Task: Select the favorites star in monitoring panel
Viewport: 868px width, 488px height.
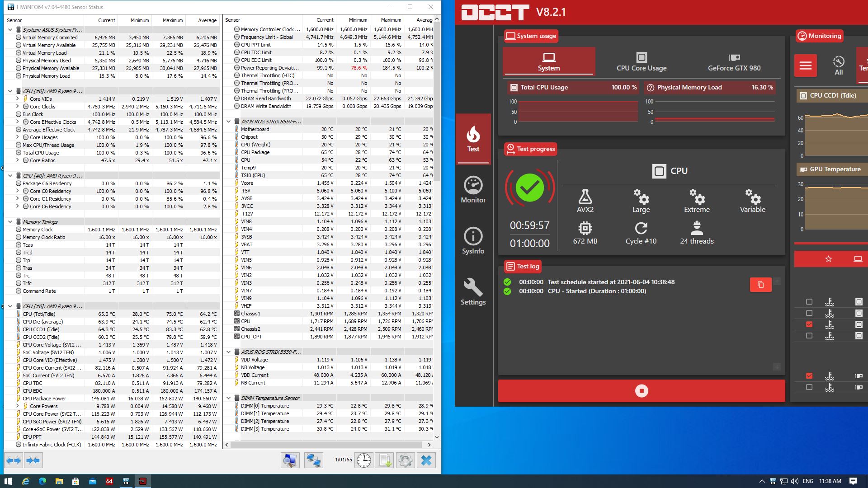Action: 828,259
